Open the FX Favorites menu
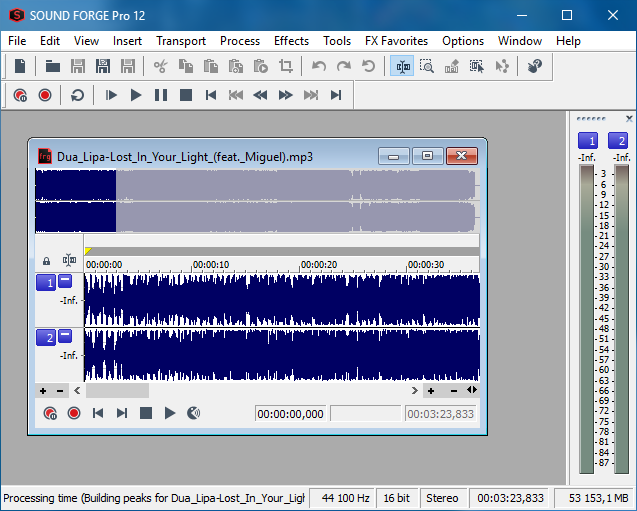637x511 pixels. (396, 41)
